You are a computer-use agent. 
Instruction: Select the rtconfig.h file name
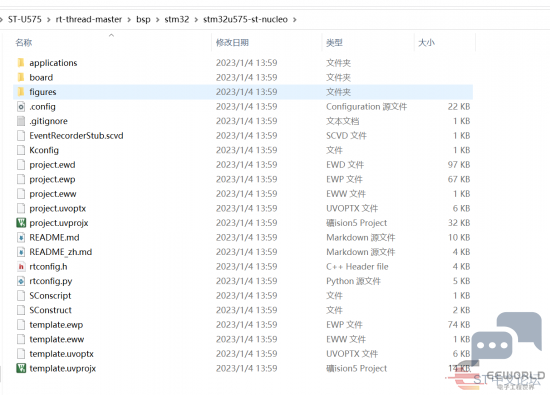[x=48, y=267]
